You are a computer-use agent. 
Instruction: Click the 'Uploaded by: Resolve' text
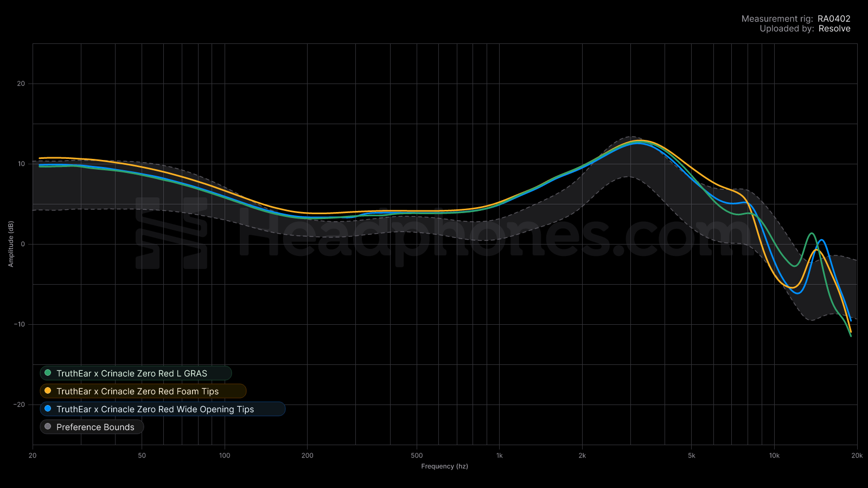pos(805,29)
